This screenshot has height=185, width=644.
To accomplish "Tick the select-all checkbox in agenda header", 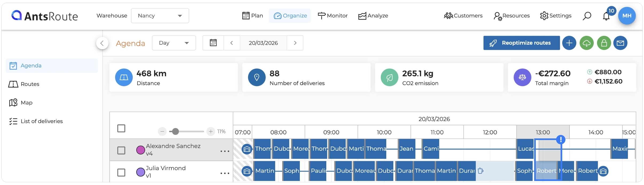I will pyautogui.click(x=121, y=128).
